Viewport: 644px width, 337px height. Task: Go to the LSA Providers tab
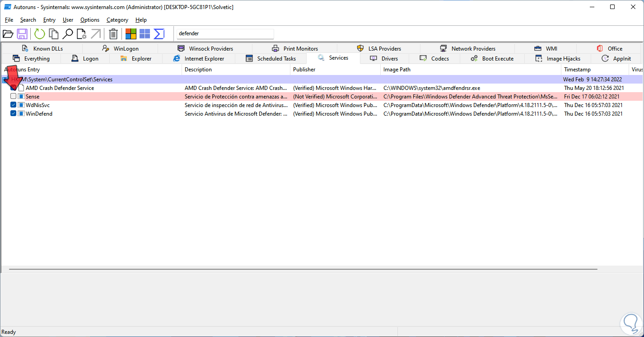pyautogui.click(x=378, y=48)
